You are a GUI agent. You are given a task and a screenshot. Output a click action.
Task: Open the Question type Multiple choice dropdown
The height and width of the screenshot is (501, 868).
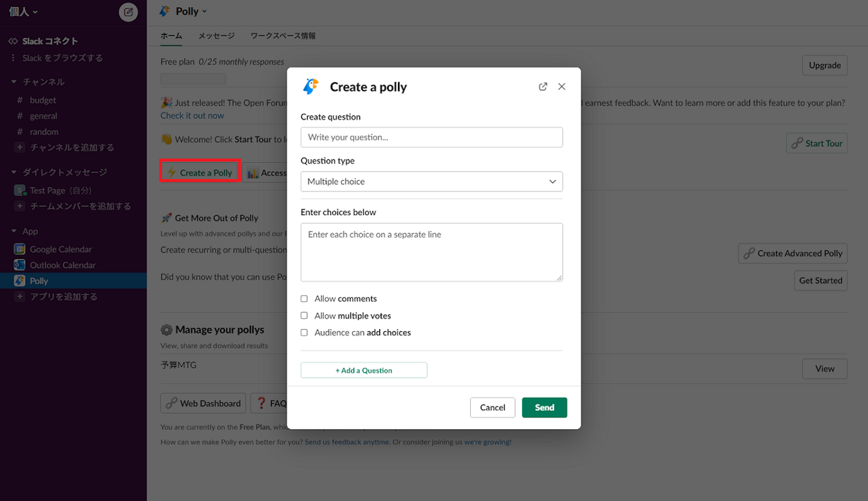tap(431, 182)
